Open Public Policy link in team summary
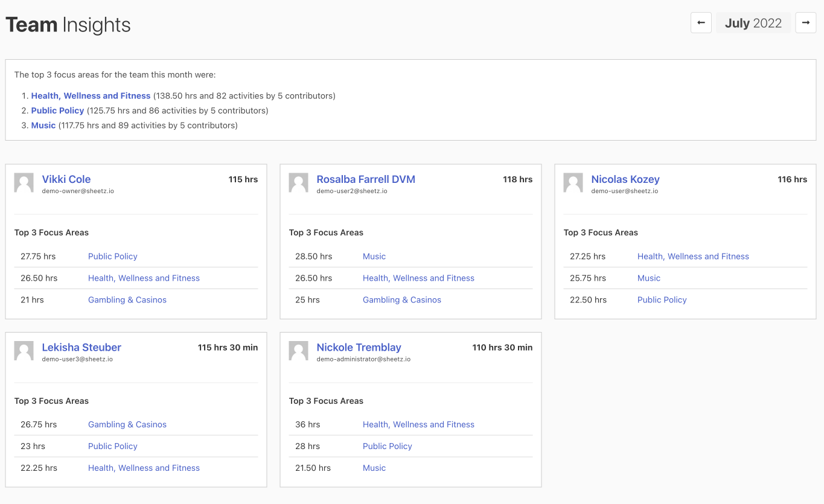The image size is (824, 504). 57,110
